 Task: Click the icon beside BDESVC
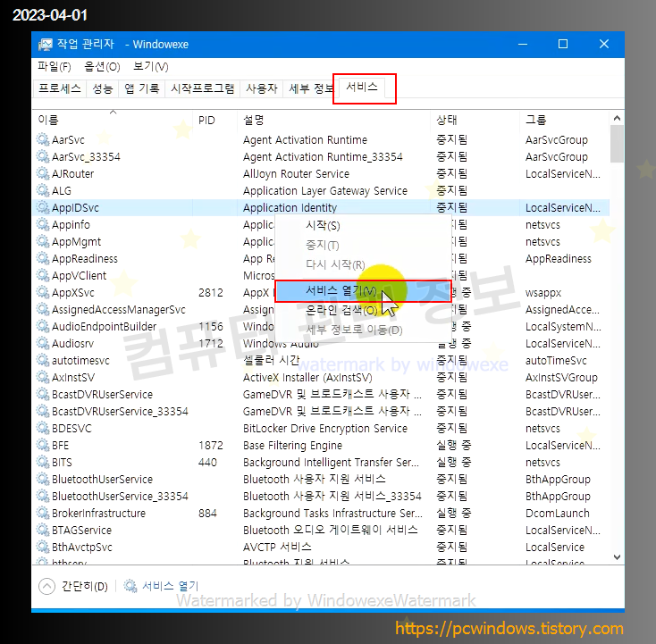point(43,428)
